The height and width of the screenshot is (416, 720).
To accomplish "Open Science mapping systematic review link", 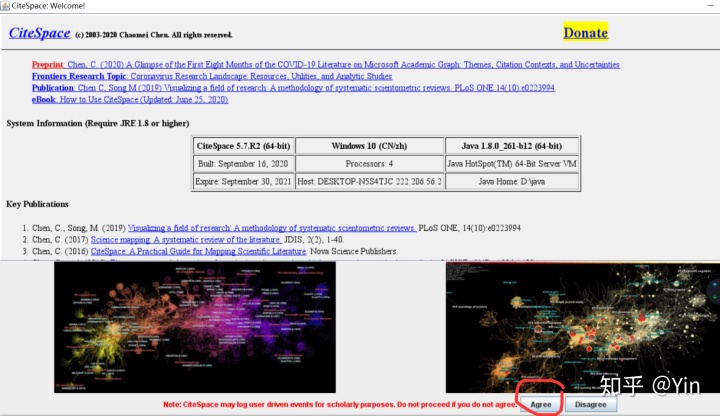I will 186,240.
